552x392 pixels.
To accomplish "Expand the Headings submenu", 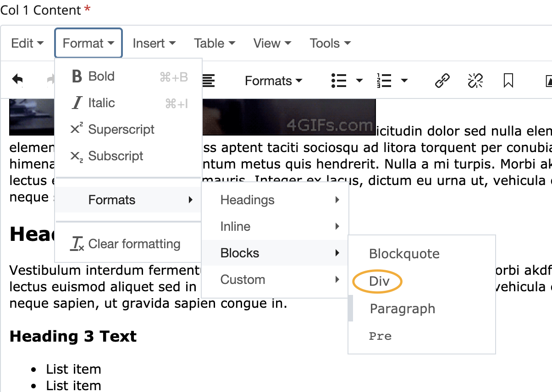I will (275, 200).
